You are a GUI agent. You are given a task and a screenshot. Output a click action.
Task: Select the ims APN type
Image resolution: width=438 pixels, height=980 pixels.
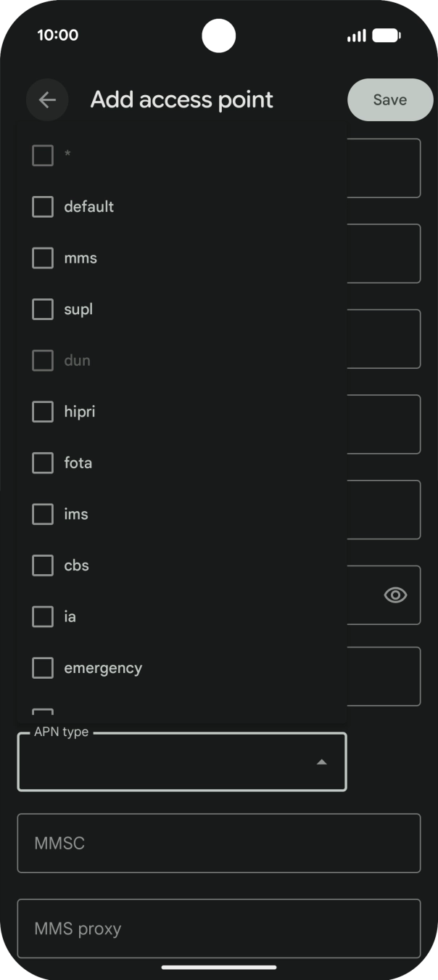click(42, 514)
